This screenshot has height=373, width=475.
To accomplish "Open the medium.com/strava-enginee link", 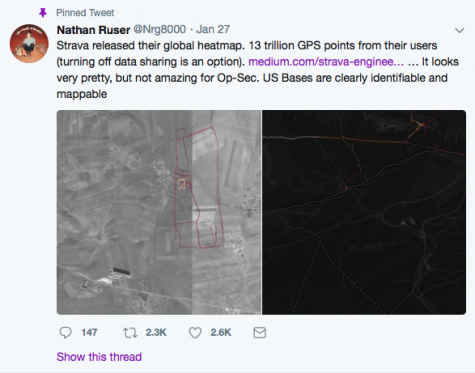I will (326, 62).
